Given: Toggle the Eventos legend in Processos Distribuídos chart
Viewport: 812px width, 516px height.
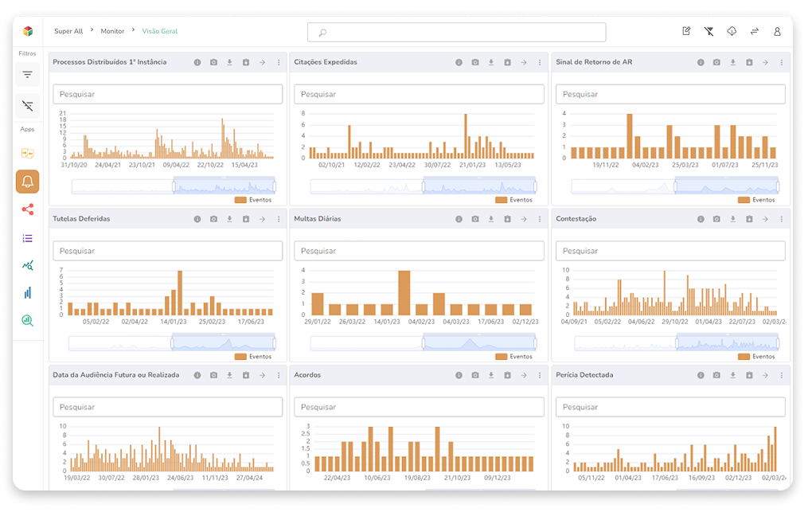Looking at the screenshot, I should coord(253,200).
